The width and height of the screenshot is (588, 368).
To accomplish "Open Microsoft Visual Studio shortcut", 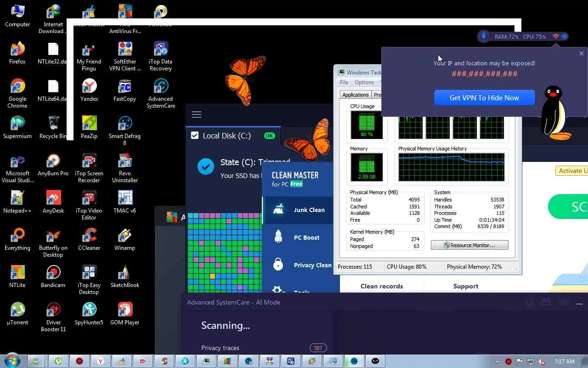I will (x=17, y=168).
